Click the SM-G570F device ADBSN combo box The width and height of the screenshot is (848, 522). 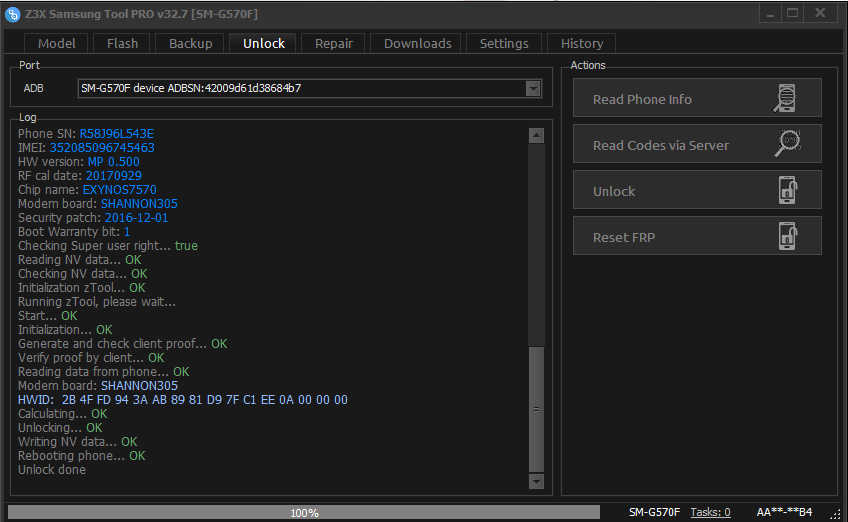point(309,88)
